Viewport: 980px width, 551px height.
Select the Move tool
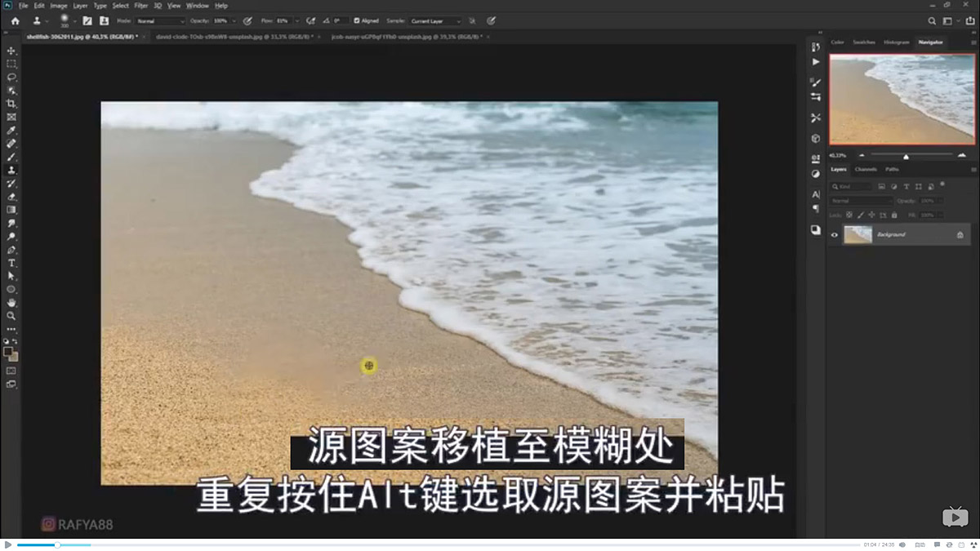pyautogui.click(x=11, y=50)
